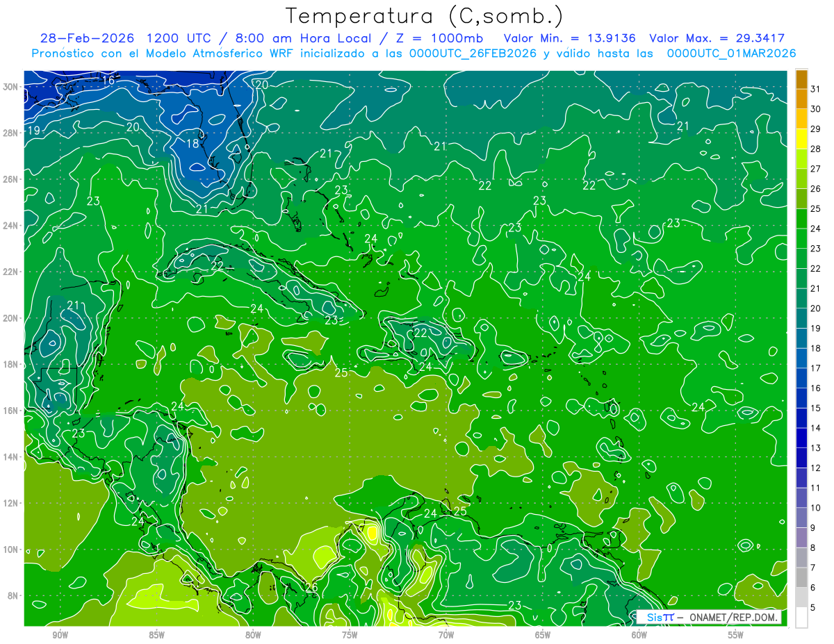This screenshot has width=834, height=644.
Task: Click the 14N latitude axis label
Action: (x=10, y=457)
